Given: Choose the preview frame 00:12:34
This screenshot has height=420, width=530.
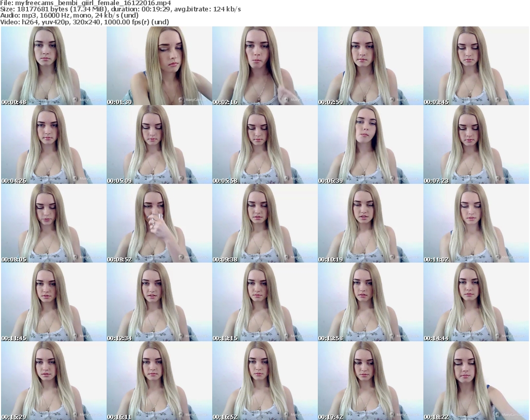Looking at the screenshot, I should click(159, 302).
